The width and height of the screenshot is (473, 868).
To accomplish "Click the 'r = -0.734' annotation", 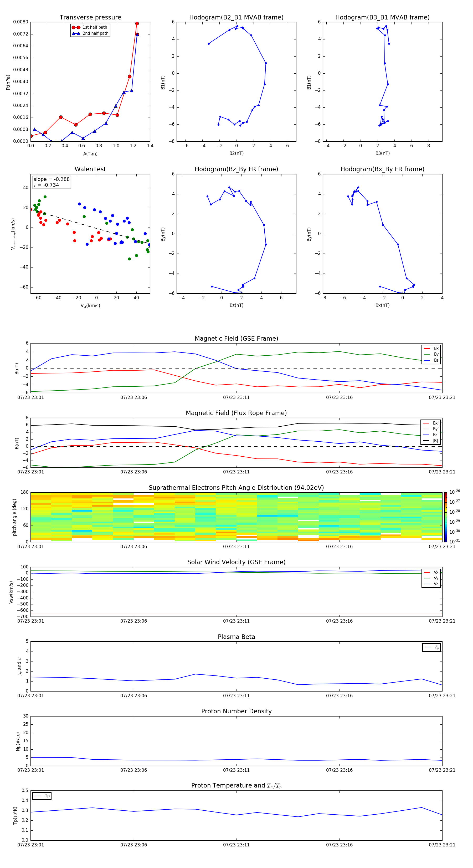I will (x=47, y=185).
